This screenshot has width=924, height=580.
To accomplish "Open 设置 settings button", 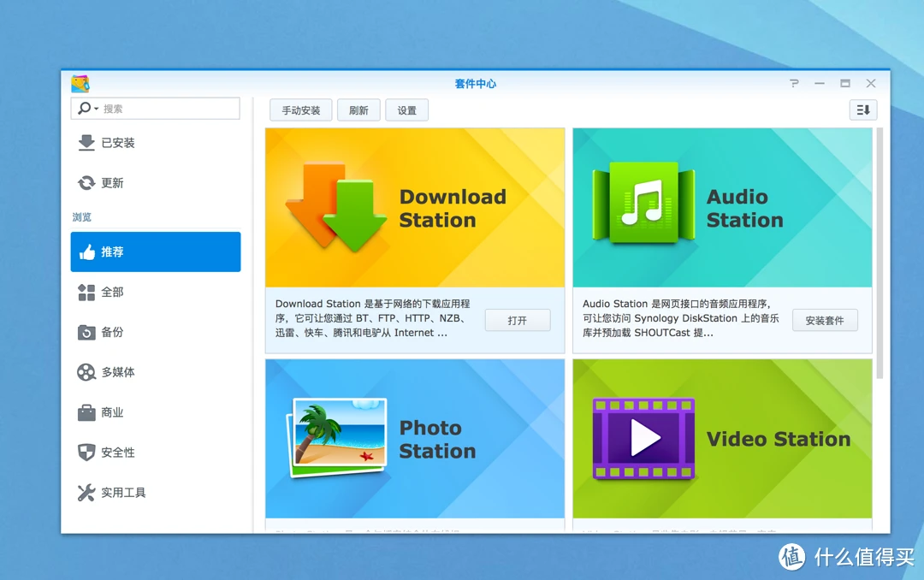I will [406, 110].
